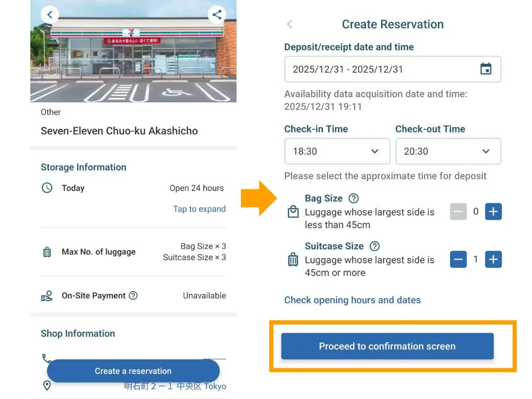Open calendar icon in date field
This screenshot has height=399, width=532.
pos(486,69)
